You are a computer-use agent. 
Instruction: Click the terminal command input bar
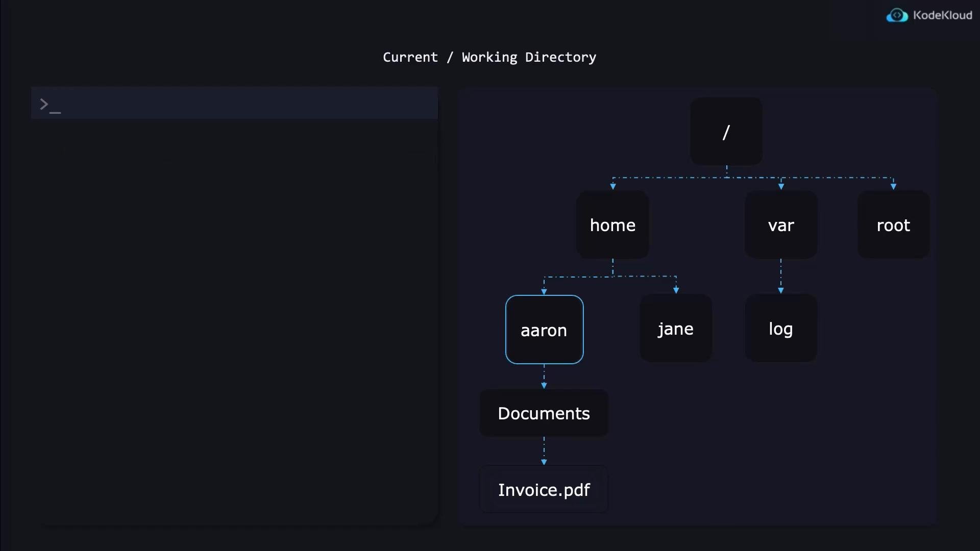[x=234, y=103]
